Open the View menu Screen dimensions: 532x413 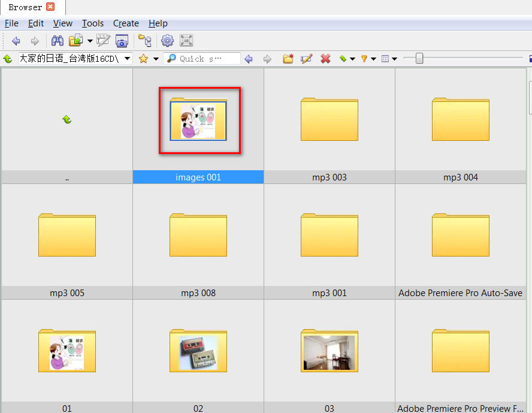(63, 23)
